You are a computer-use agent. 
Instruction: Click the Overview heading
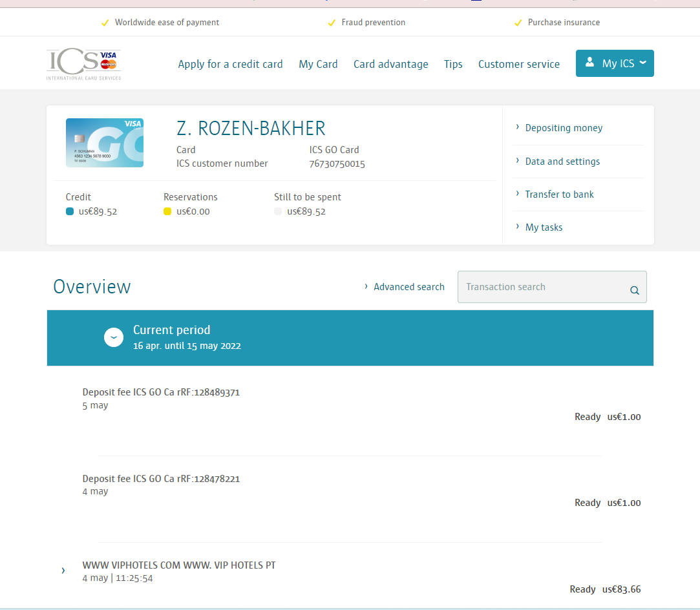click(x=92, y=287)
